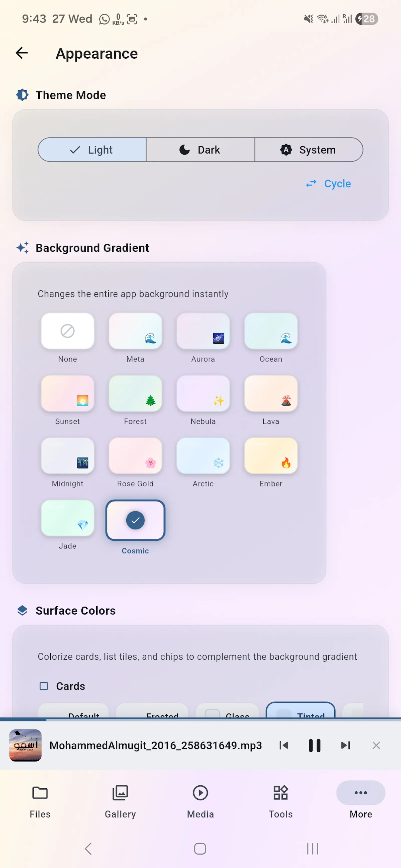
Task: Apply the Aurora gradient
Action: (203, 331)
